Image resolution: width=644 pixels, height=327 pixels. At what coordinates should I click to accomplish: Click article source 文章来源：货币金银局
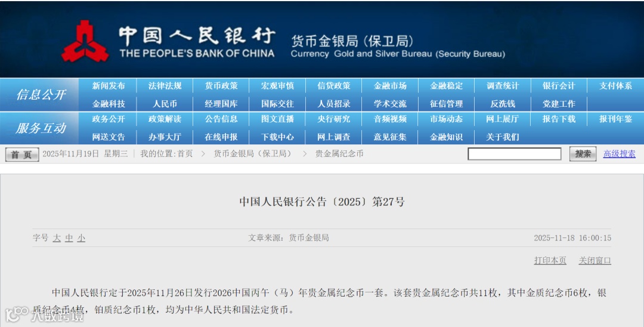289,238
